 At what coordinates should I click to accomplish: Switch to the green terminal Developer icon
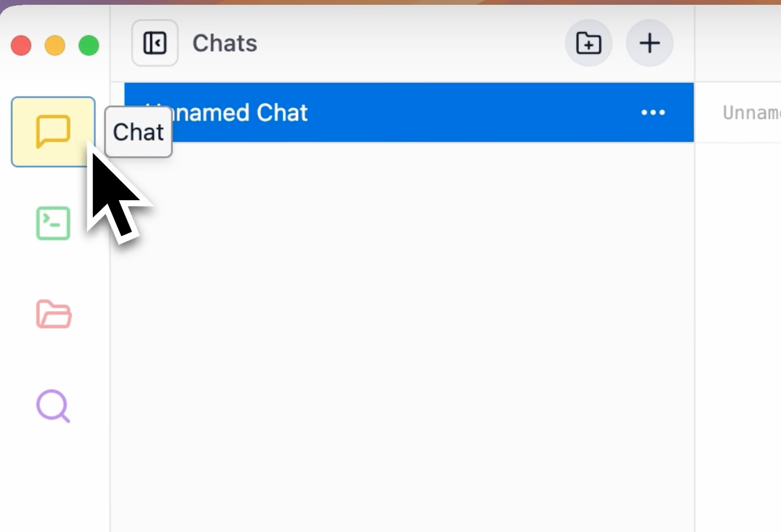point(53,223)
